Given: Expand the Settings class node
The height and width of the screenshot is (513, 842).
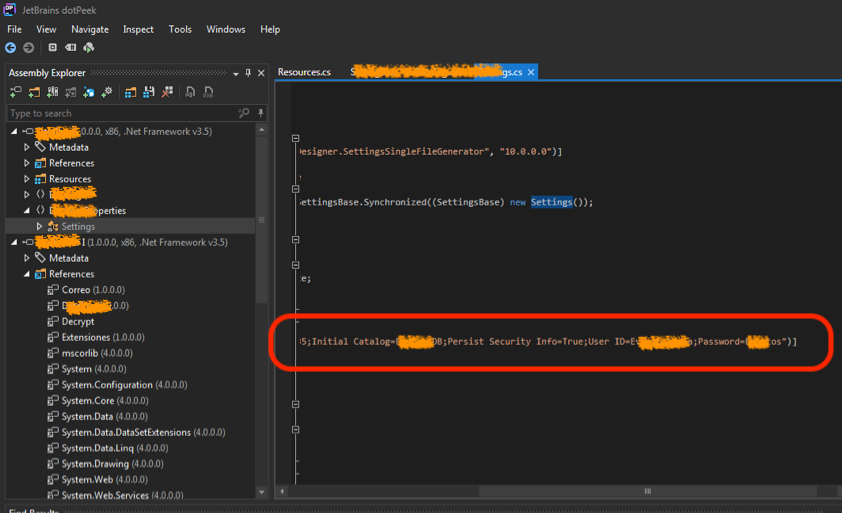Looking at the screenshot, I should click(40, 227).
